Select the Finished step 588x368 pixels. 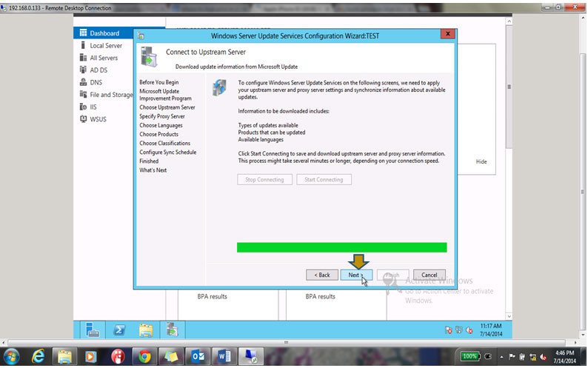[149, 161]
